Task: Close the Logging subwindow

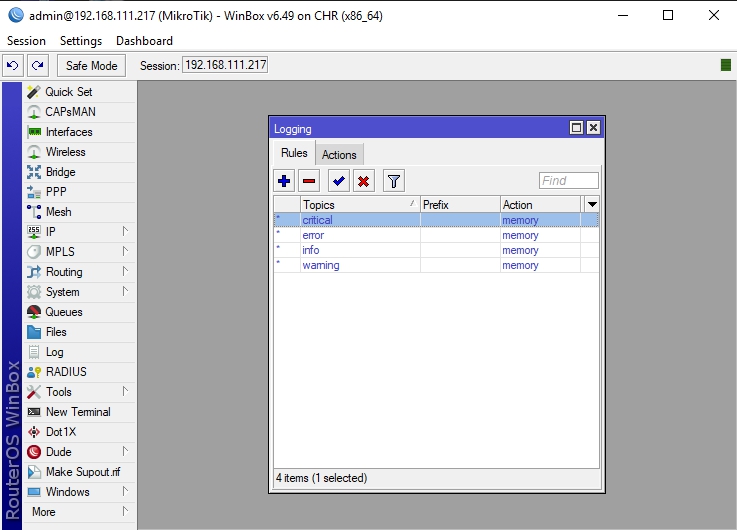Action: pyautogui.click(x=594, y=128)
